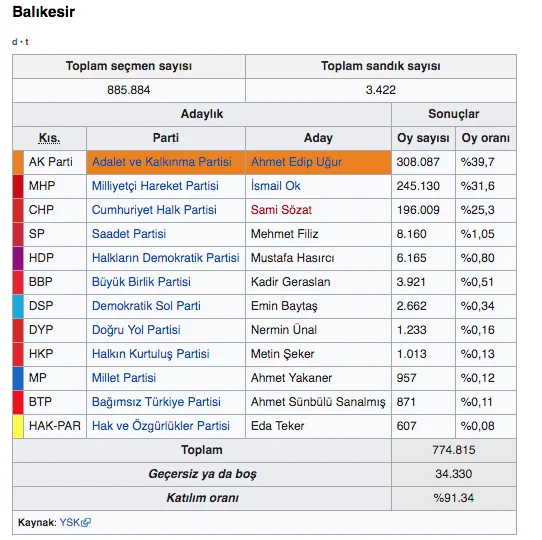Image resolution: width=542 pixels, height=540 pixels.
Task: Open Ahmet Edip Uğur candidate page
Action: (296, 162)
